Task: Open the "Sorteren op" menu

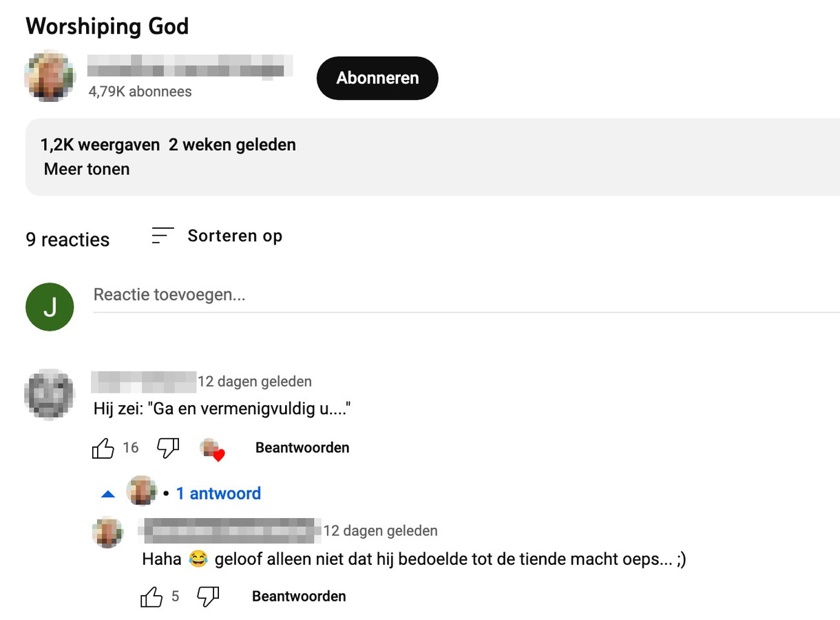Action: click(235, 236)
